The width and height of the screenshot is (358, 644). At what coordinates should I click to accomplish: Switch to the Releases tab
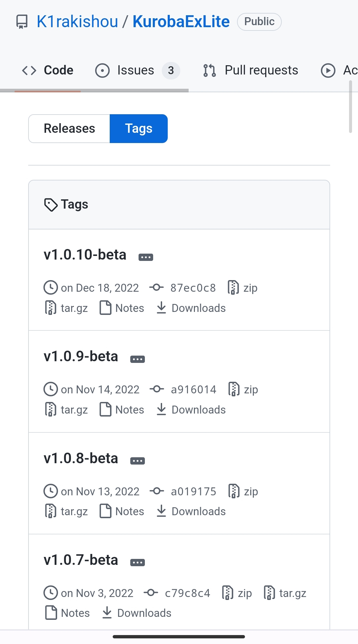tap(69, 128)
